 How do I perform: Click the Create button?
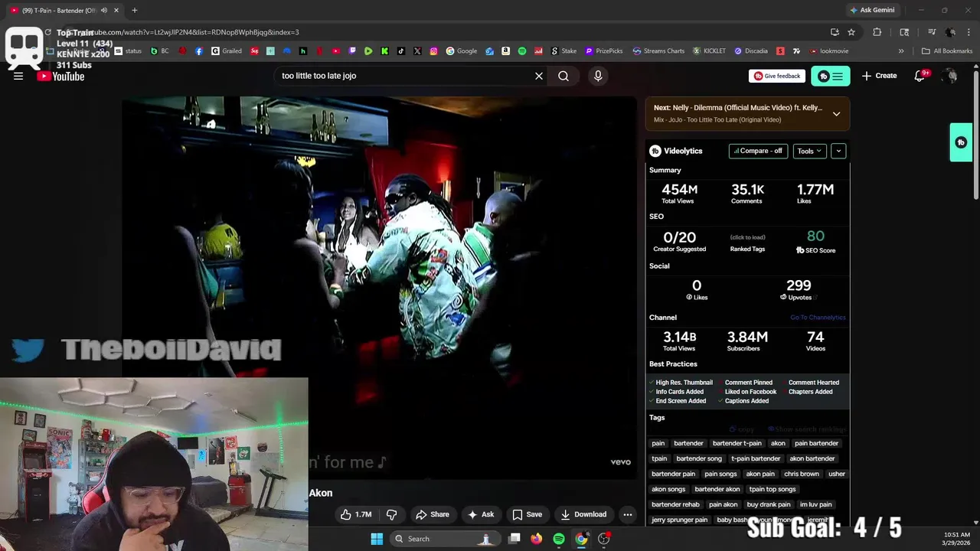tap(880, 76)
